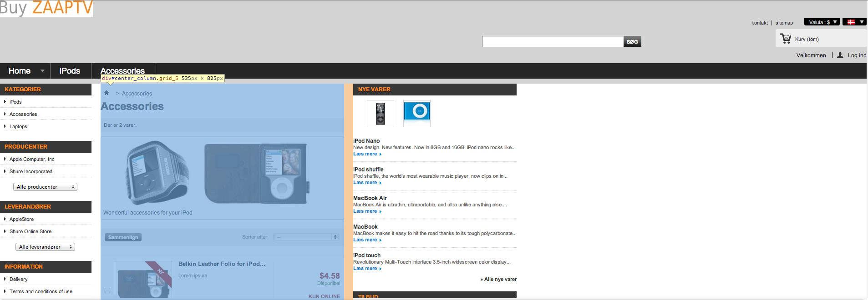Click the INFORMATION block header
Viewport: 868px width, 300px height.
point(46,267)
